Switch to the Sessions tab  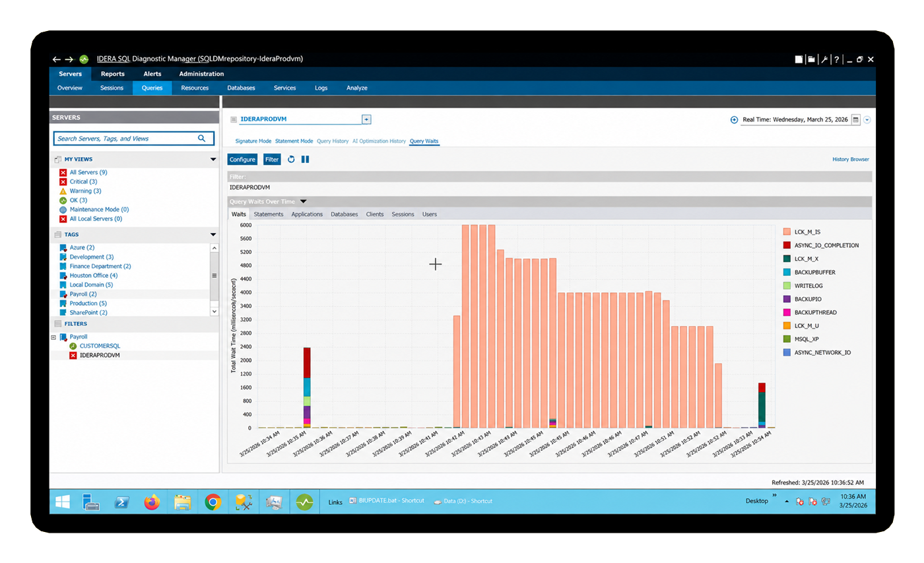coord(112,88)
